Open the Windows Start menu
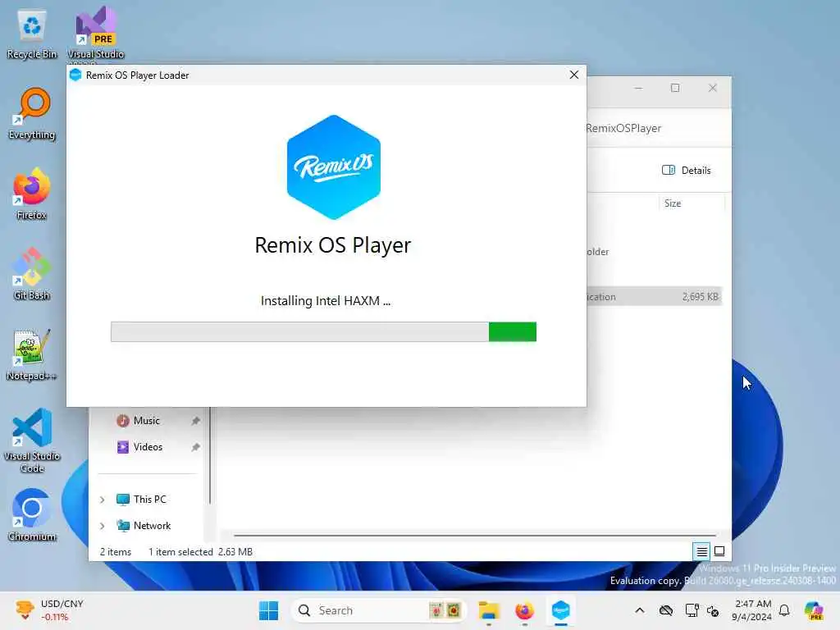This screenshot has height=630, width=840. click(x=268, y=610)
